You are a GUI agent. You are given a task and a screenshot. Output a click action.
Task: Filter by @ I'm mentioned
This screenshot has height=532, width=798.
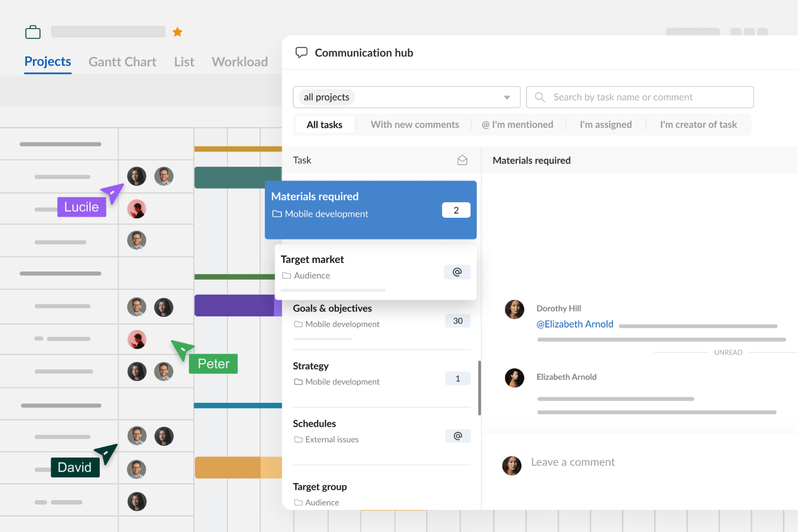518,125
